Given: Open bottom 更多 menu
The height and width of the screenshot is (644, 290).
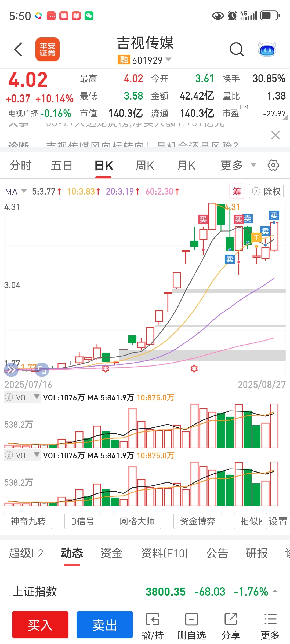Looking at the screenshot, I should [270, 626].
